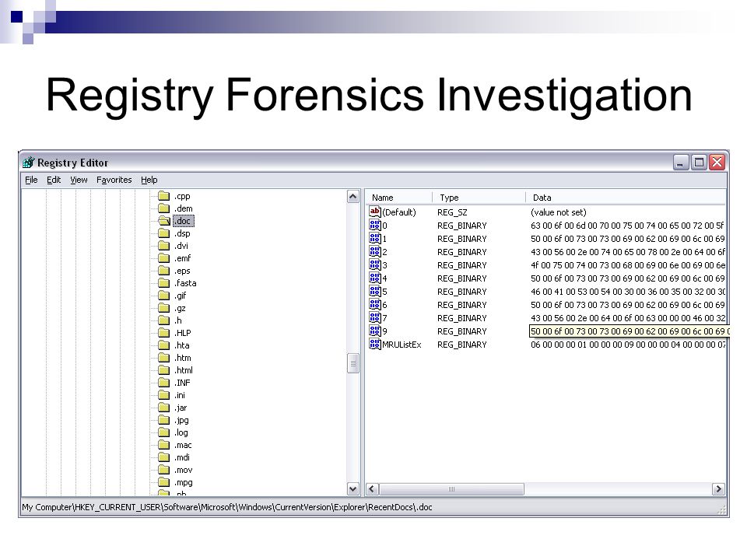Screen dimensions: 747x560
Task: Click tree scrollbar up arrow
Action: 353,196
